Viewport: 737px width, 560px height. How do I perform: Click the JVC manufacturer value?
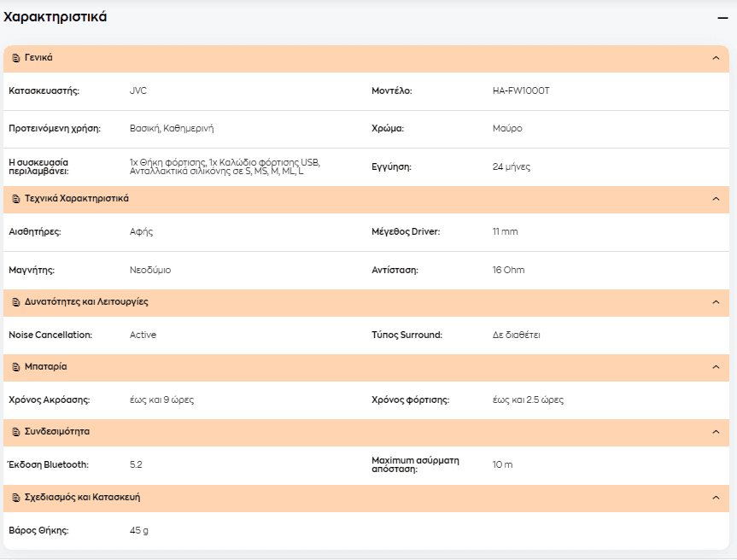pos(138,90)
